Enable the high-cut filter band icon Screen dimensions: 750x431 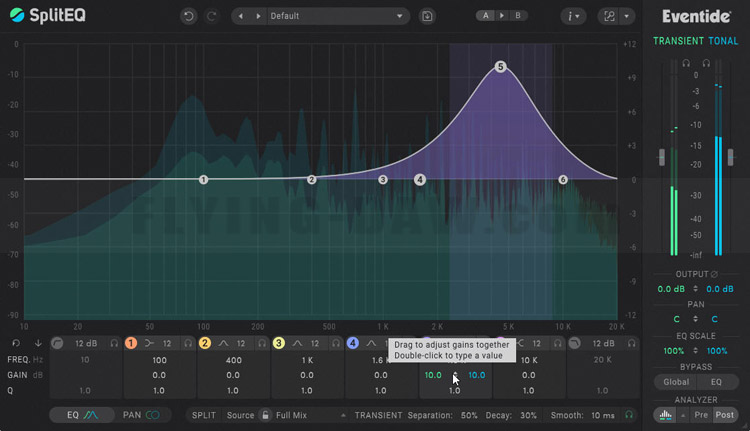coord(574,343)
